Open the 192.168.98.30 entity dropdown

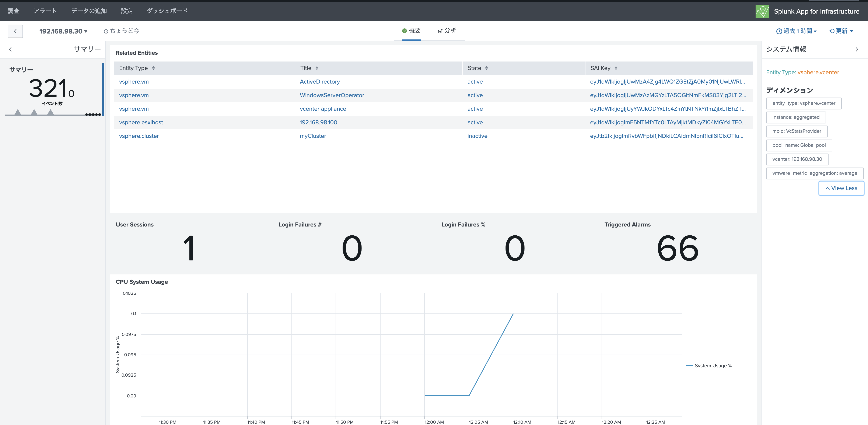point(63,31)
